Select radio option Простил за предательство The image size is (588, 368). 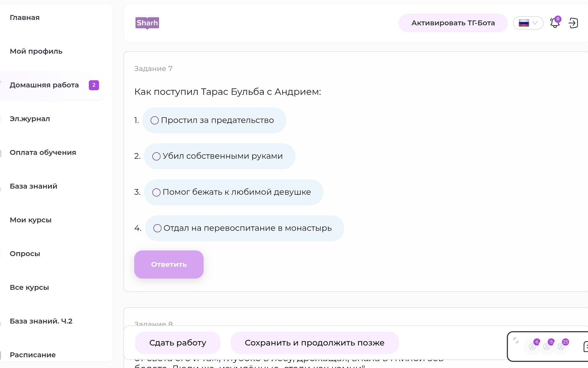pos(155,120)
